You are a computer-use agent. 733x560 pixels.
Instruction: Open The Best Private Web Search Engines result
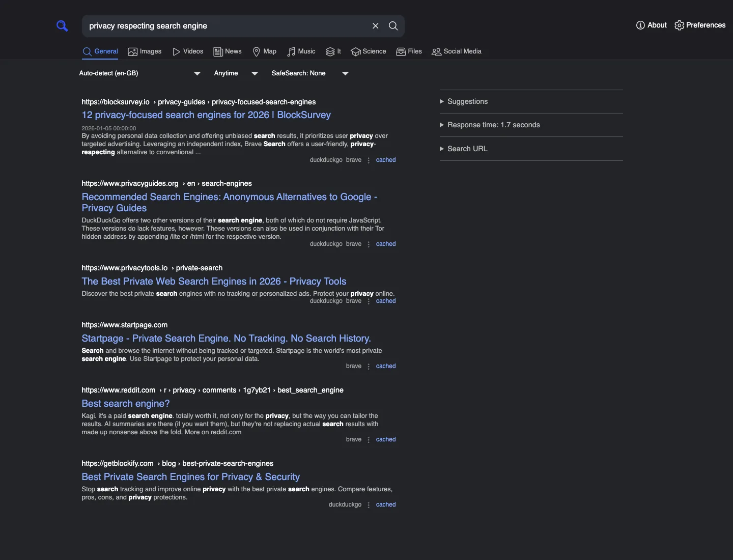[214, 282]
